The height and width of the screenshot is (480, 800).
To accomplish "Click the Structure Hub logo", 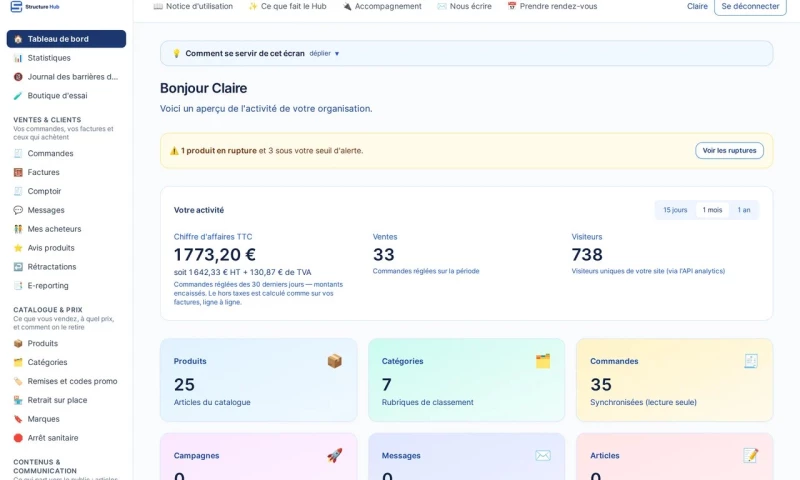I will pyautogui.click(x=35, y=7).
